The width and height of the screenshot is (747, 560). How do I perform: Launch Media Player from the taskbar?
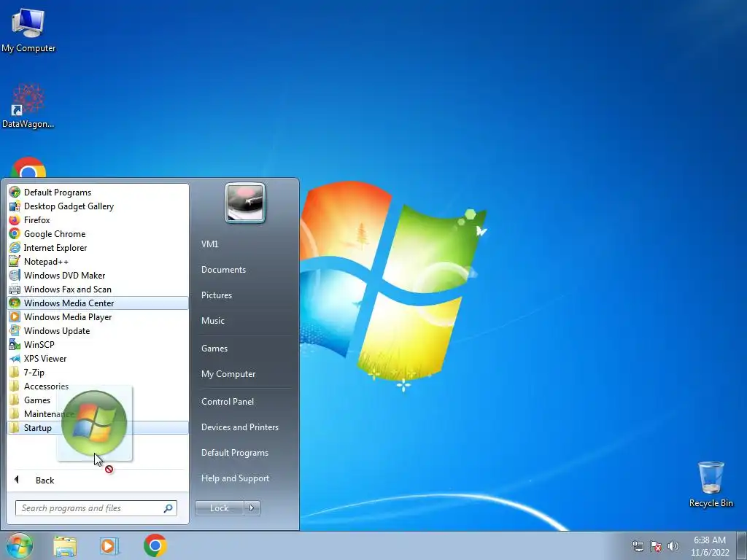tap(109, 546)
